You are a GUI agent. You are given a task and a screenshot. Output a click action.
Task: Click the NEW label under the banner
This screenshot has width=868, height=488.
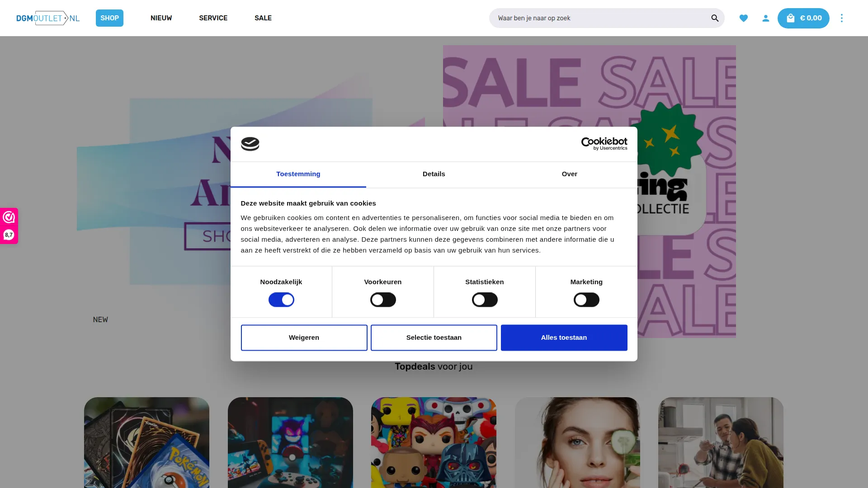(x=100, y=319)
